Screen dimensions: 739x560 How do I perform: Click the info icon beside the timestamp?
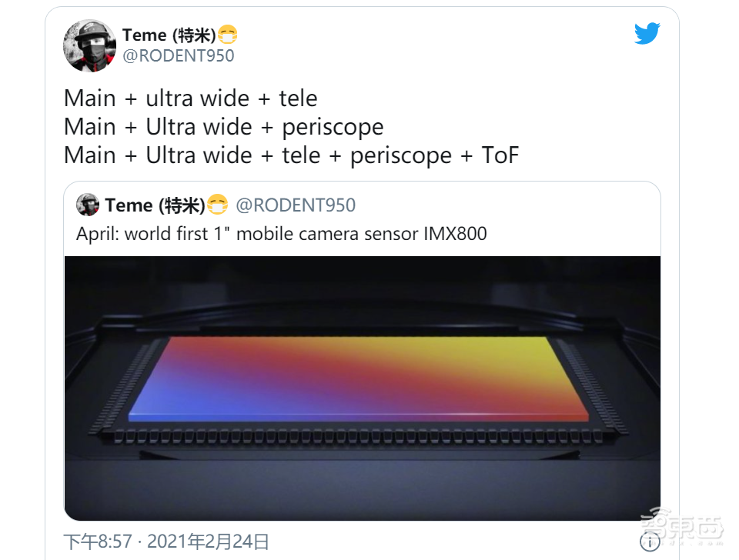[x=650, y=542]
